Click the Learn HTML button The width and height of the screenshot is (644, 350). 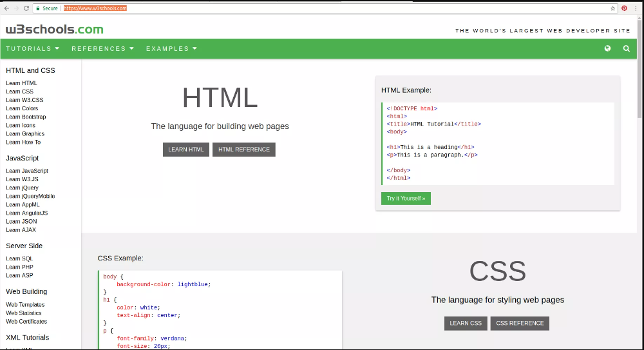point(186,150)
